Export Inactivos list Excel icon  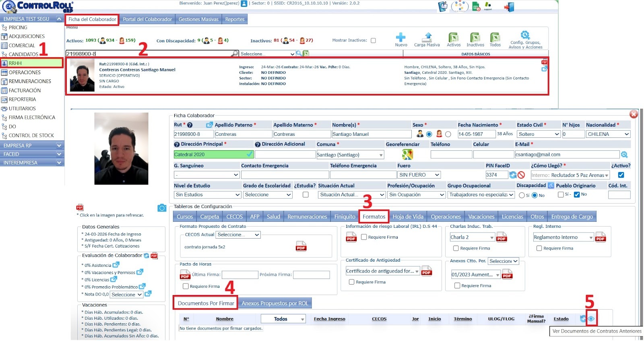click(x=475, y=37)
